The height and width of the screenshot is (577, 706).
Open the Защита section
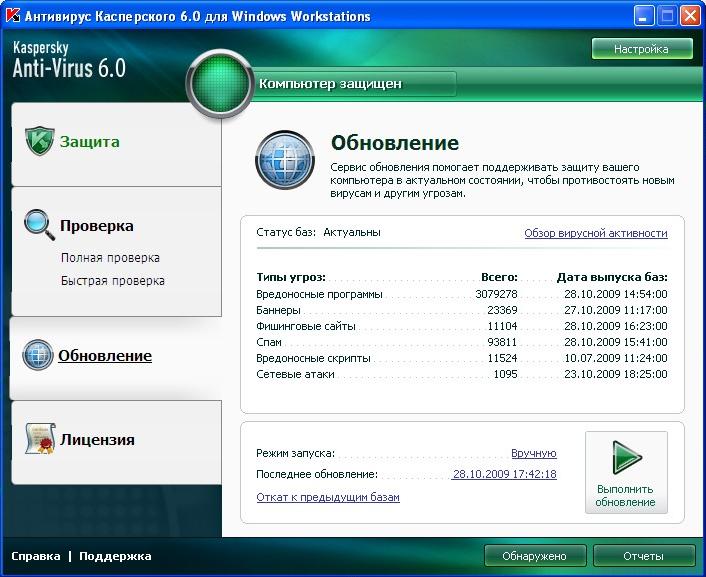90,142
